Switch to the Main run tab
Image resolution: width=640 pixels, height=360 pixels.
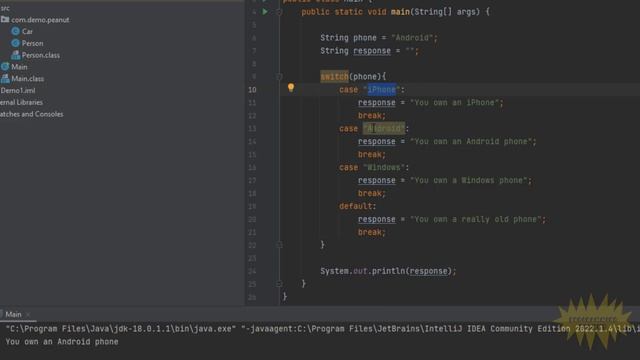click(x=13, y=314)
